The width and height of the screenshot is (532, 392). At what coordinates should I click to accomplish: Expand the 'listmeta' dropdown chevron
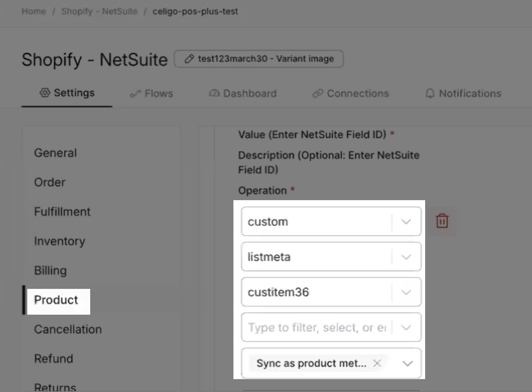click(406, 257)
